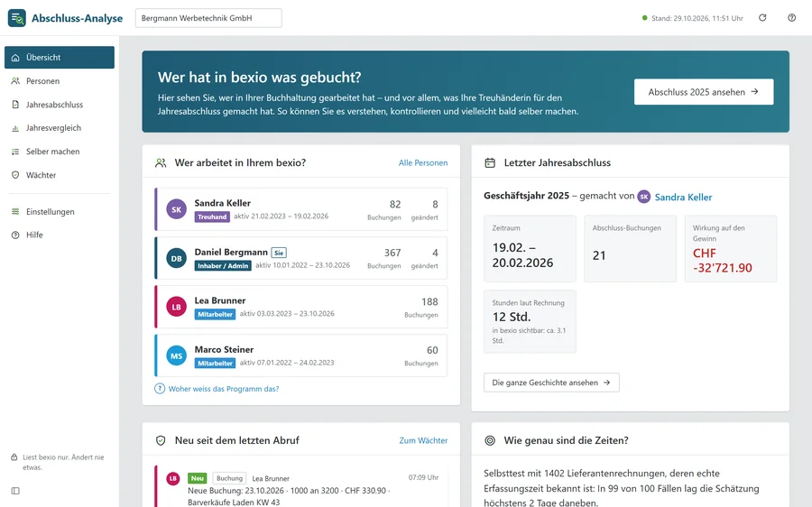The image size is (812, 507).
Task: Click the green 'Neu' badge on the booking entry
Action: tap(198, 478)
